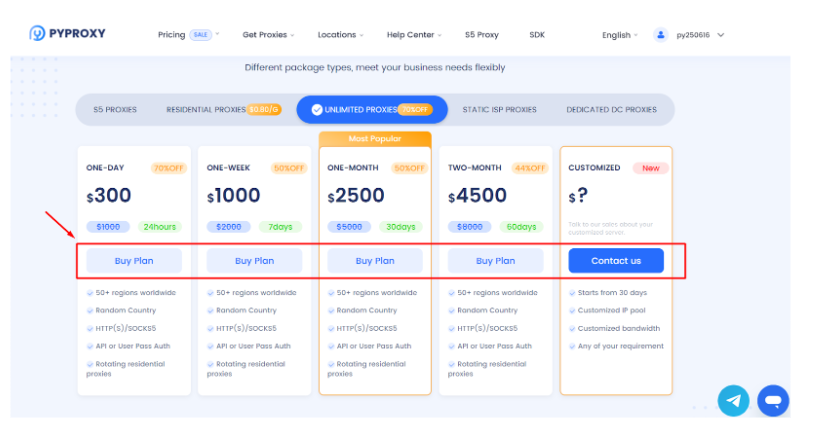819x431 pixels.
Task: Click the 70%OFF badge on Unlimited Proxies tab
Action: coord(415,109)
